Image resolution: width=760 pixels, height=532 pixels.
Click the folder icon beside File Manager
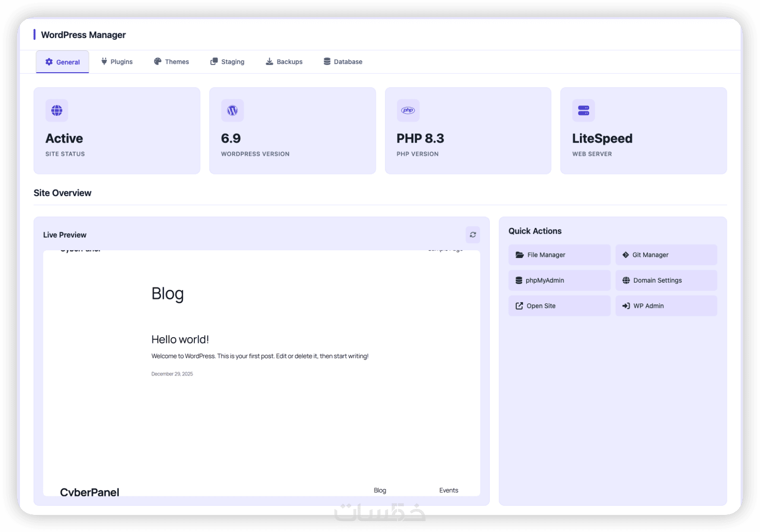click(x=520, y=255)
